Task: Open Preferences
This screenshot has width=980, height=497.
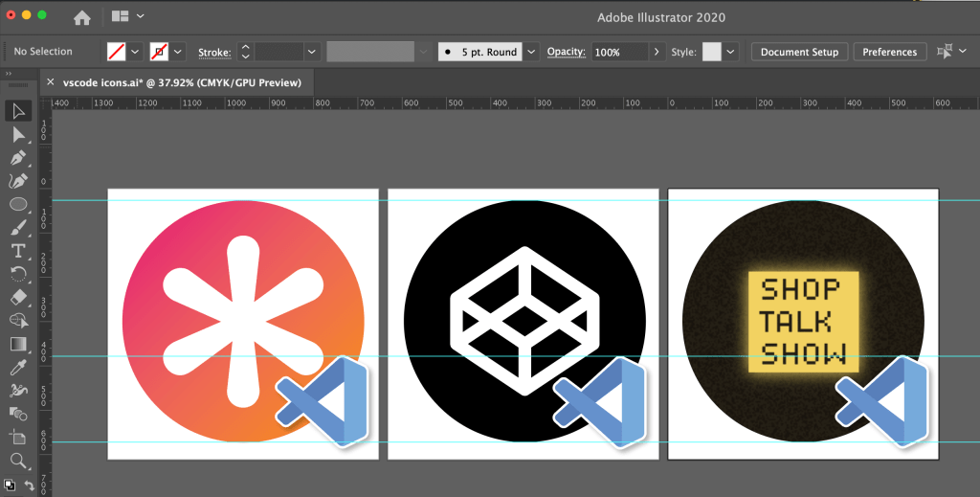Action: 890,52
